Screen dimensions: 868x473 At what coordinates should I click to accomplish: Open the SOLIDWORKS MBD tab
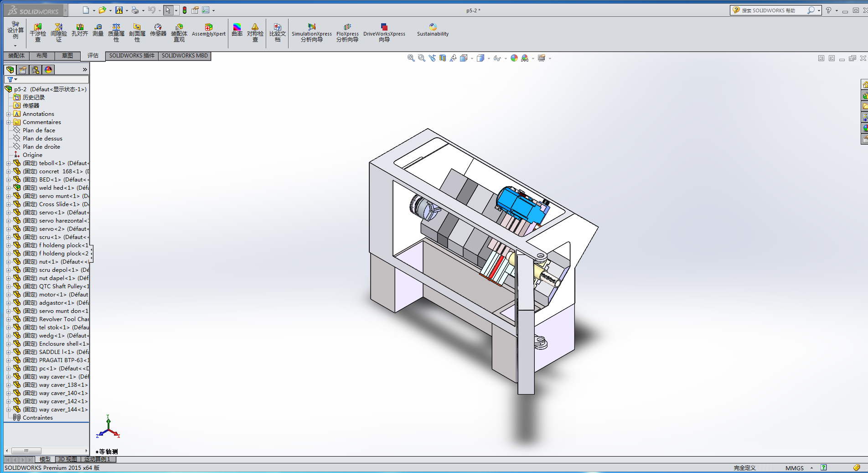(x=184, y=56)
